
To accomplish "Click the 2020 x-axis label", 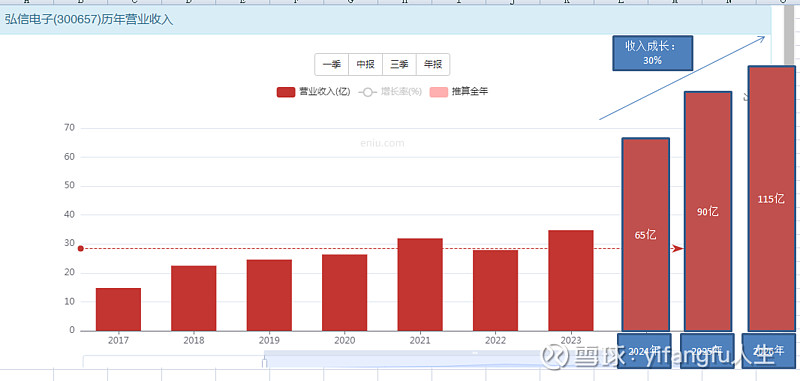I will 344,341.
